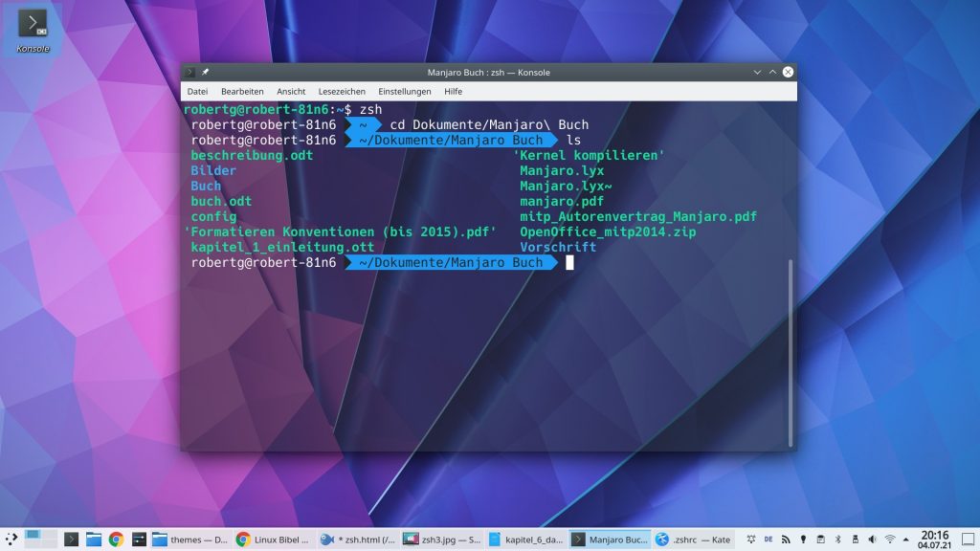Click the DE keyboard layout indicator
980x551 pixels.
coord(768,540)
